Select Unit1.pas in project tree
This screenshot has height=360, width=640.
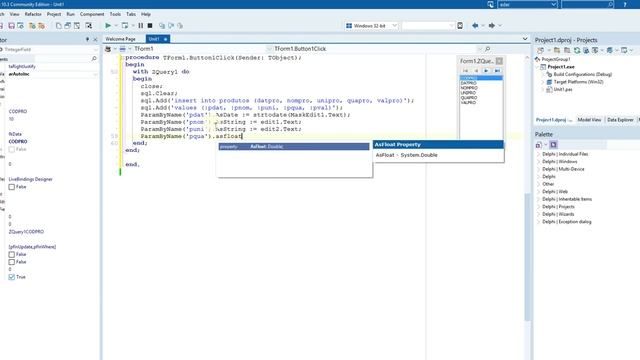click(563, 89)
